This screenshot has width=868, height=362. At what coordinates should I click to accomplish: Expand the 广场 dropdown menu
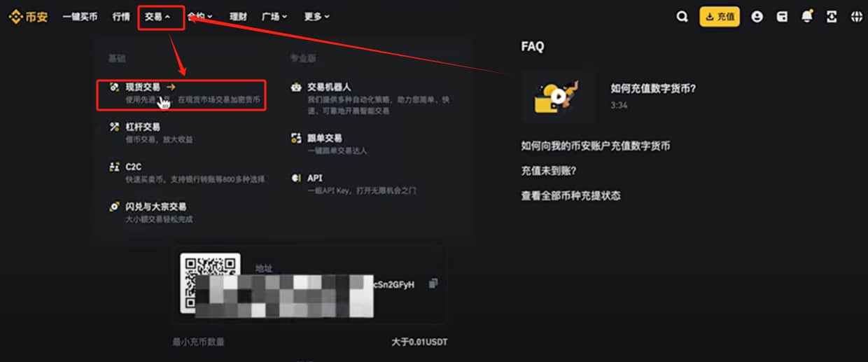click(274, 17)
